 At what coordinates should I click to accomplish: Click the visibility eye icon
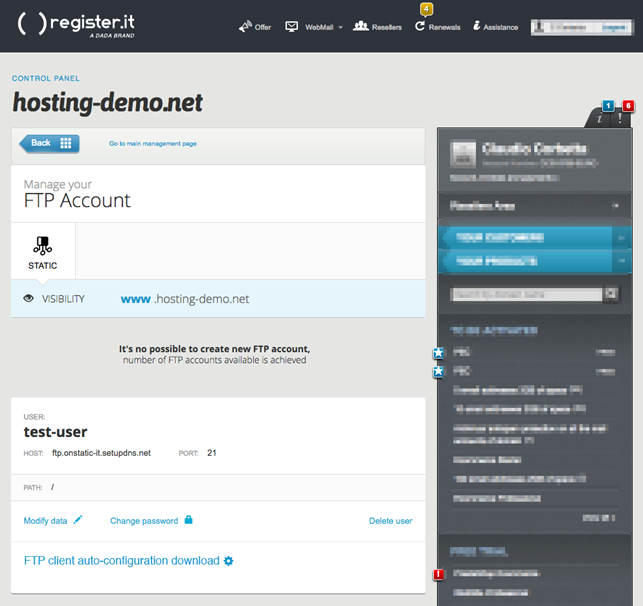click(x=28, y=298)
